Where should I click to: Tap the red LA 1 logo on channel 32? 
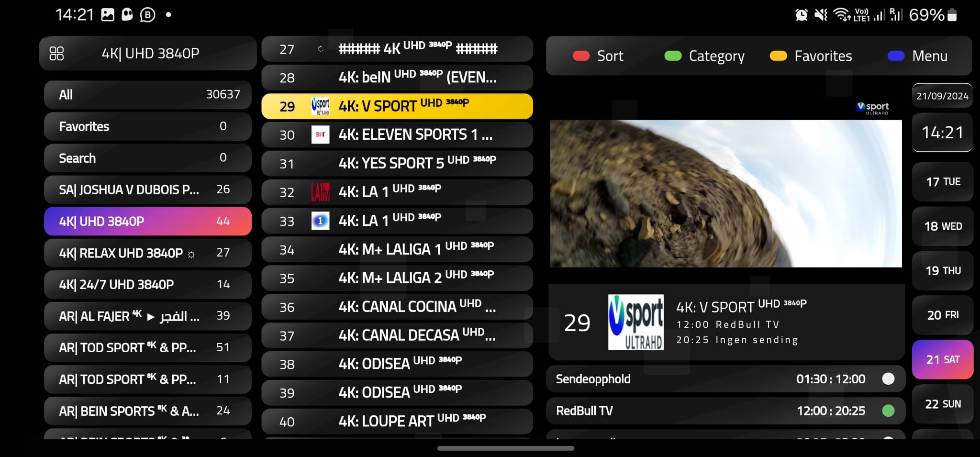pos(320,192)
